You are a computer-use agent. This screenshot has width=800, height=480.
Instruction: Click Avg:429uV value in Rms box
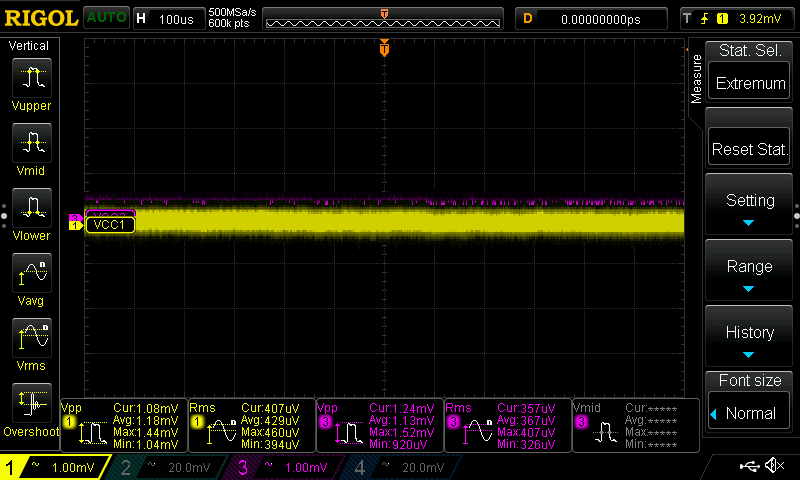[270, 420]
